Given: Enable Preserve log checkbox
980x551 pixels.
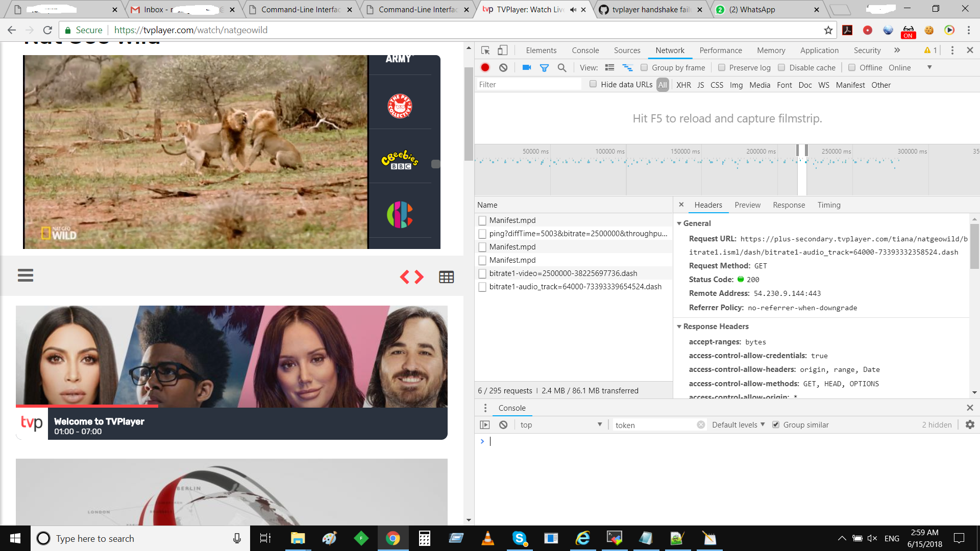Looking at the screenshot, I should click(x=722, y=67).
